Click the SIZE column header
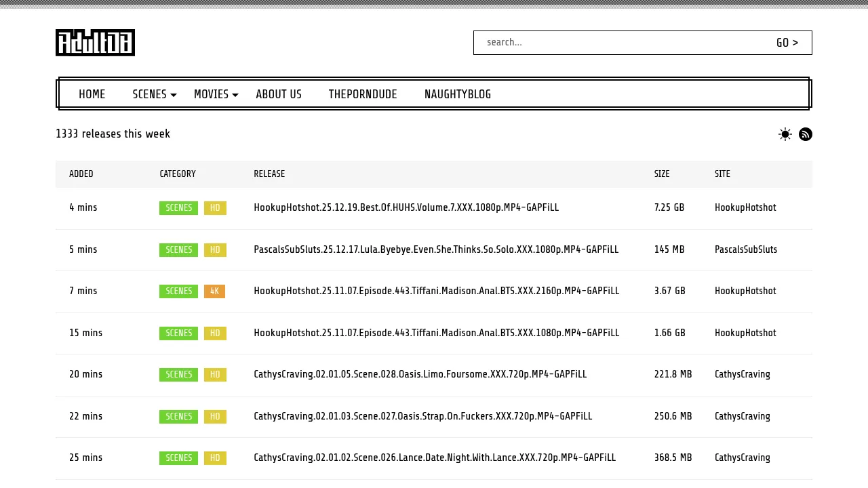This screenshot has height=488, width=868. point(661,174)
